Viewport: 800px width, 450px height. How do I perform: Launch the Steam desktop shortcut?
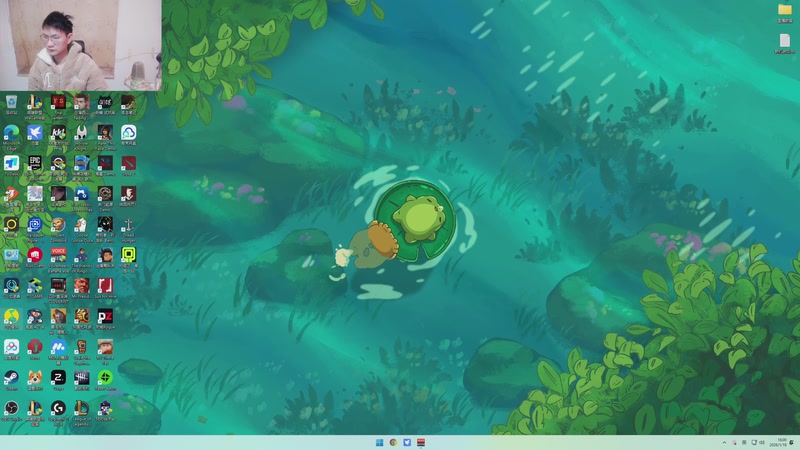(x=11, y=379)
